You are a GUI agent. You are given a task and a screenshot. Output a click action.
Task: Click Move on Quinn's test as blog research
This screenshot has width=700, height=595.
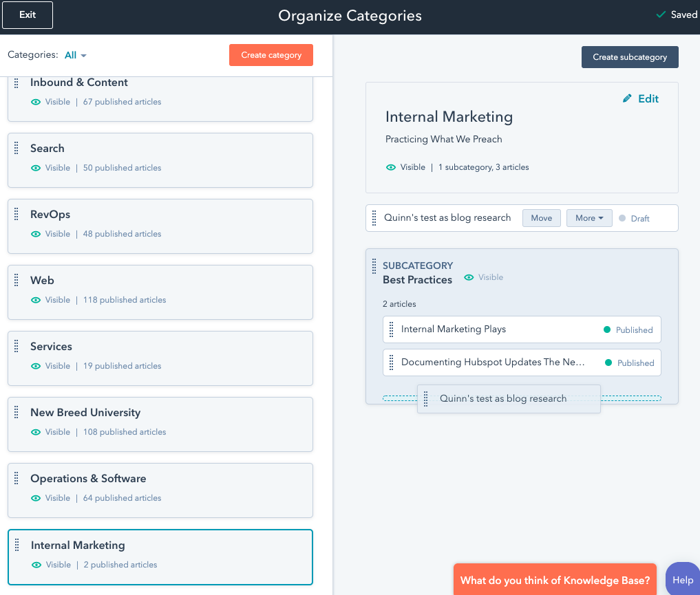click(541, 217)
